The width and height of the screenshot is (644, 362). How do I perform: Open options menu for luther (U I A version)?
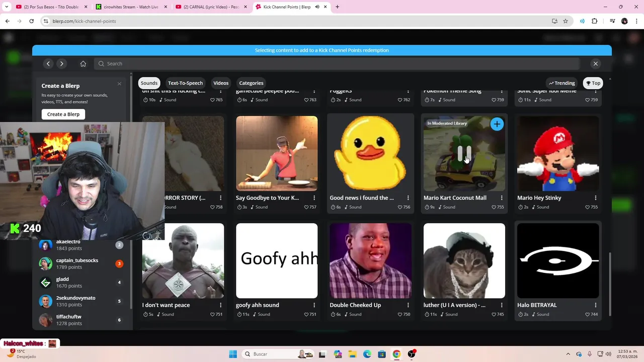(x=502, y=305)
